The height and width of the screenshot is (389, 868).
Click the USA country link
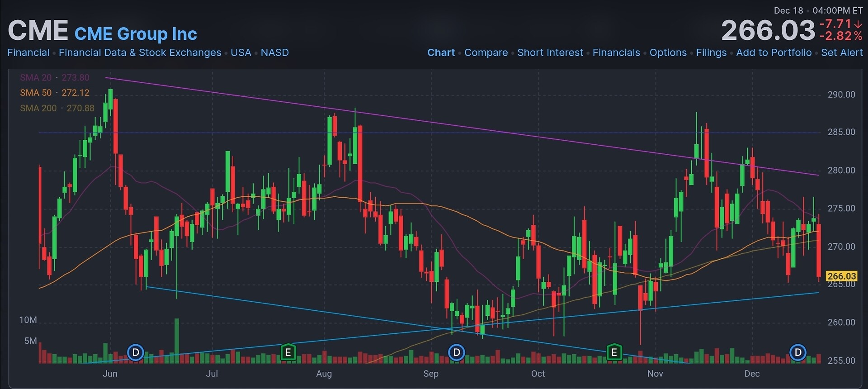tap(241, 52)
